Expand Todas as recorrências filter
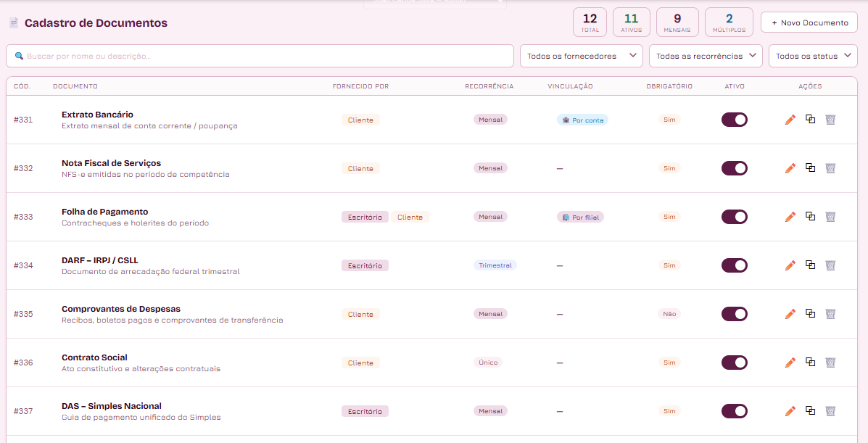Image resolution: width=868 pixels, height=443 pixels. (706, 56)
